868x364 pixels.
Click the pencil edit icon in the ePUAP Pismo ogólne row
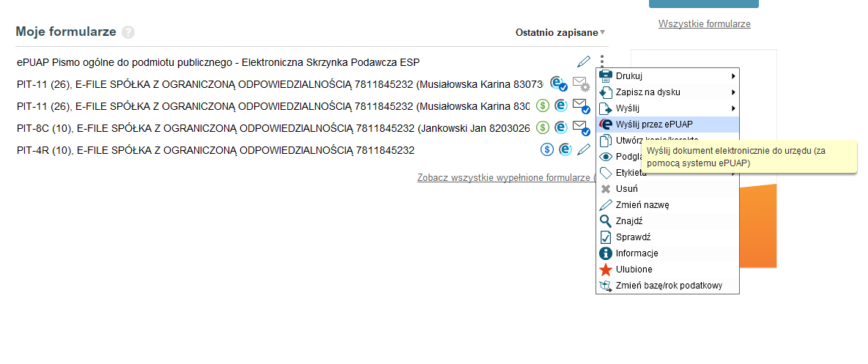584,62
